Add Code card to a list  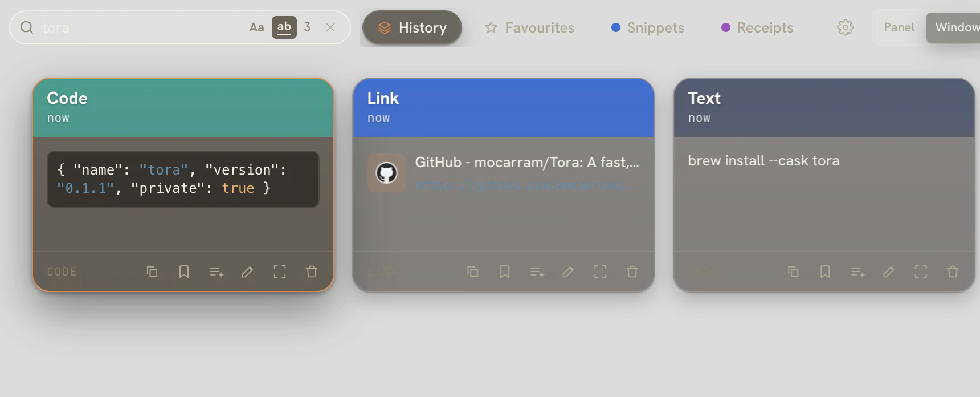tap(217, 272)
